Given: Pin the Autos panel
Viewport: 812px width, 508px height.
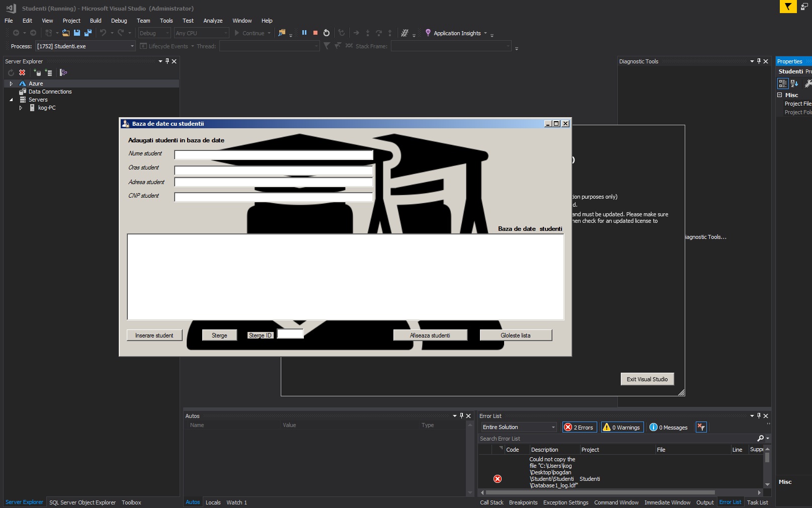Looking at the screenshot, I should click(461, 416).
